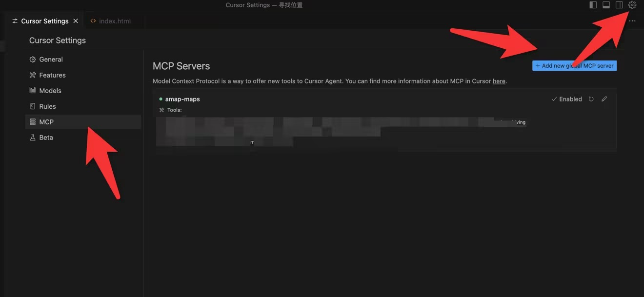Toggle the secondary sidebar layout icon
The image size is (644, 297).
point(619,5)
